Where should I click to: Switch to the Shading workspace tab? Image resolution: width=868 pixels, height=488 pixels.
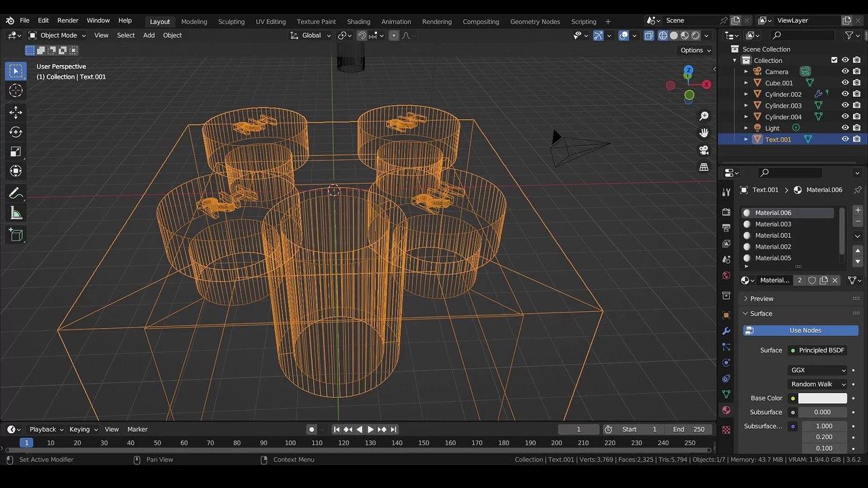(x=359, y=22)
